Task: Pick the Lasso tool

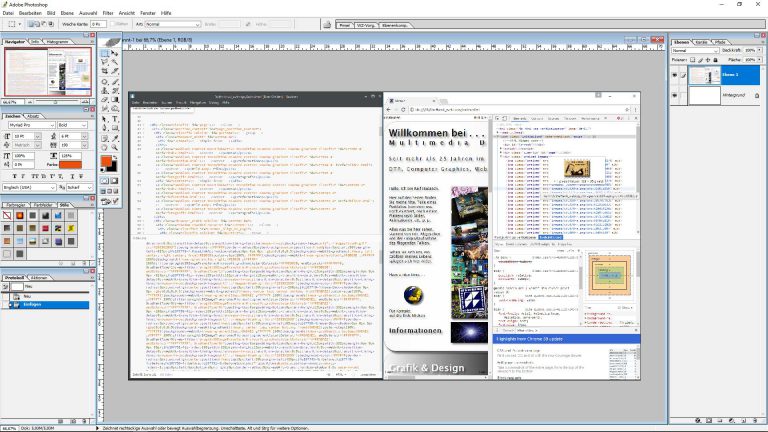Action: (x=104, y=62)
